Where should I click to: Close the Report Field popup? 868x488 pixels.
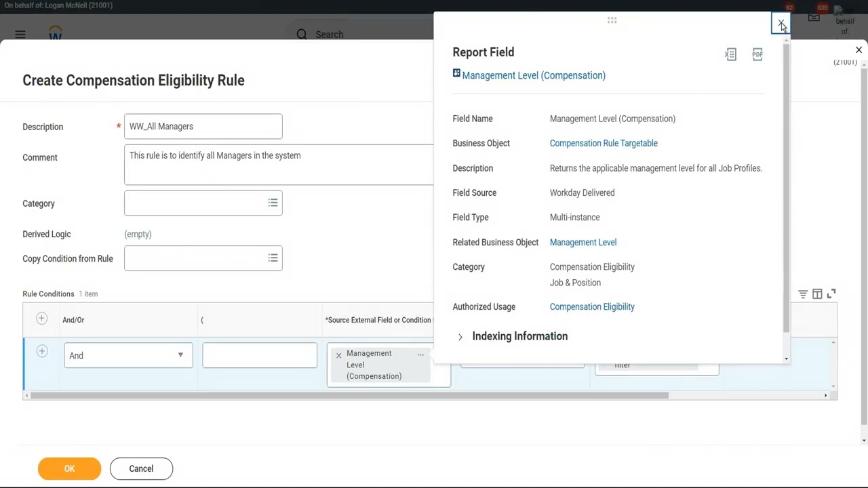[781, 24]
